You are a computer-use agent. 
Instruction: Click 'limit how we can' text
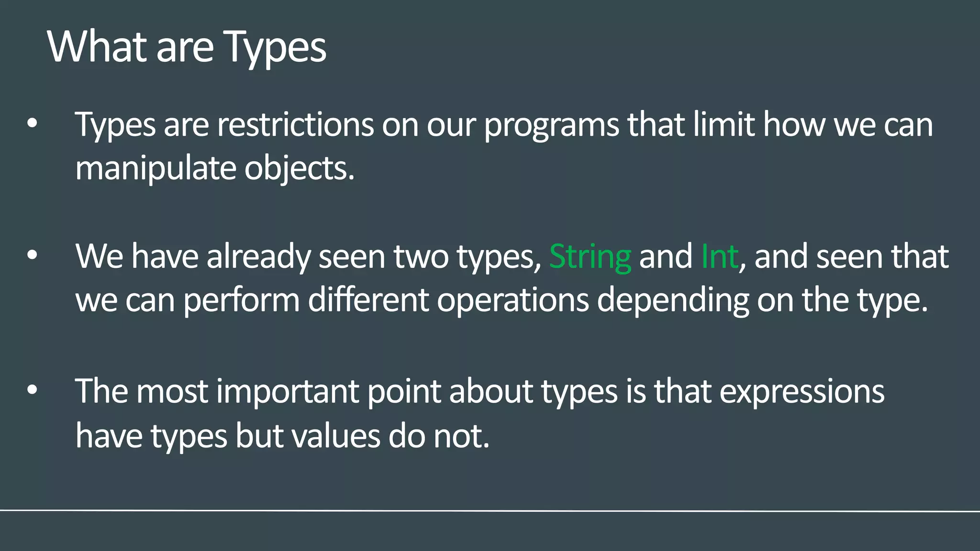[x=813, y=124]
